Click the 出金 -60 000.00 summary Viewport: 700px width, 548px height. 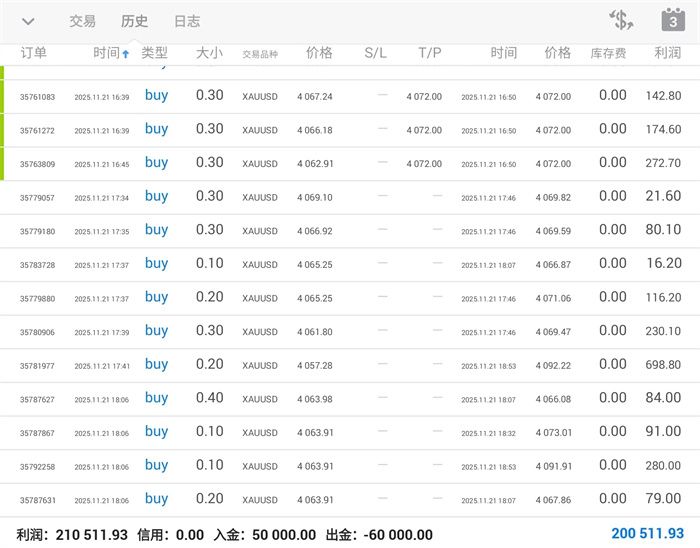[379, 535]
